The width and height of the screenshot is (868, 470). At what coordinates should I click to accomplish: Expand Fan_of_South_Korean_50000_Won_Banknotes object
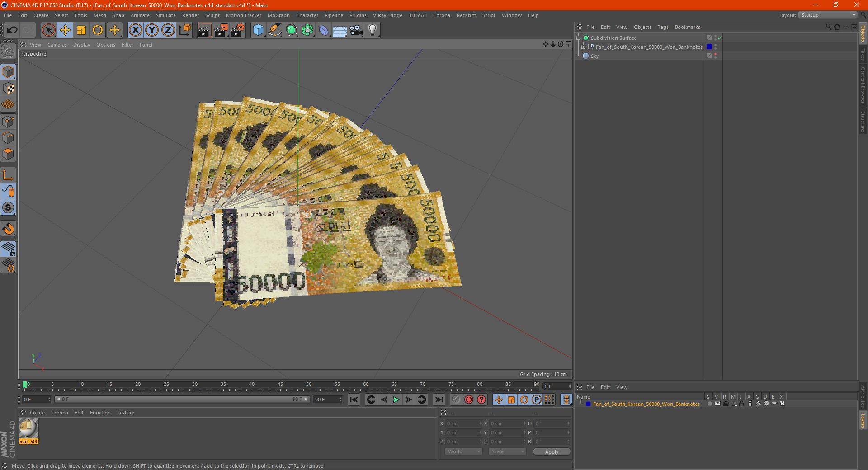(x=583, y=47)
